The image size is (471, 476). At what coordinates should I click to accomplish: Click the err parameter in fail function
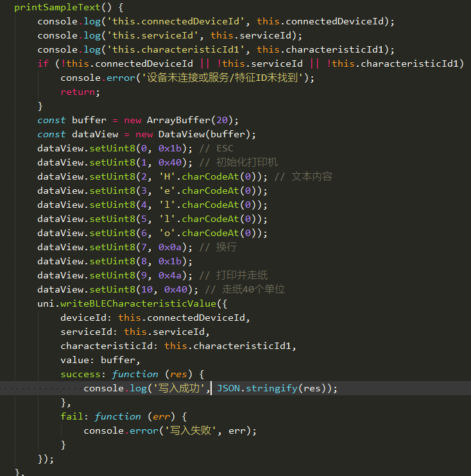pyautogui.click(x=161, y=416)
